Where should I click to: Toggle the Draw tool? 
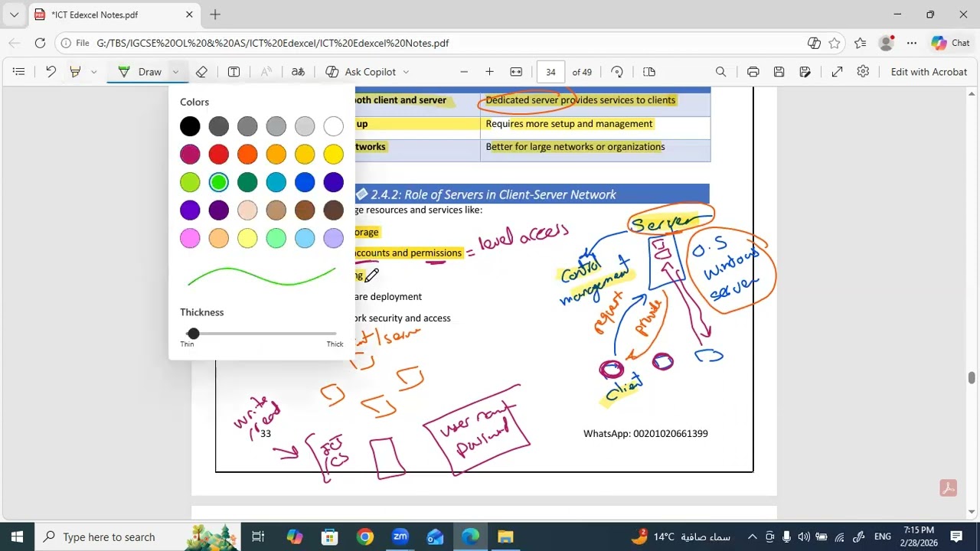tap(139, 72)
